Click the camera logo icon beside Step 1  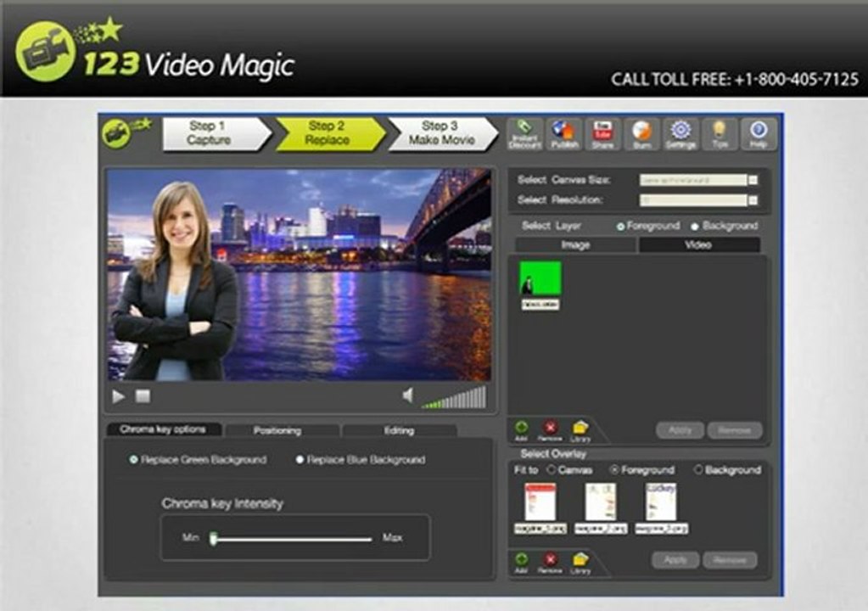coord(125,133)
